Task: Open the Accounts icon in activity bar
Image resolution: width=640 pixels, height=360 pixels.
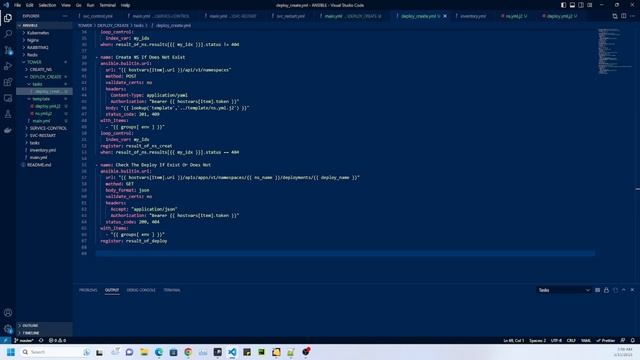Action: point(8,313)
